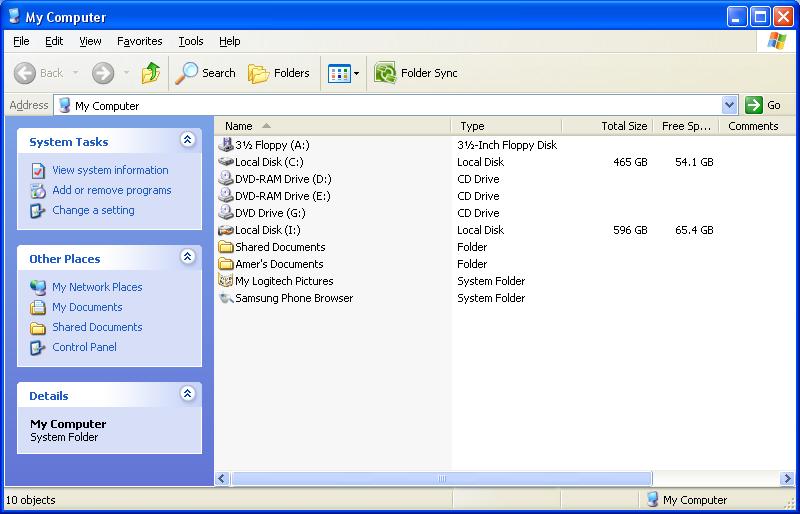
Task: Open the Tools menu
Action: click(190, 41)
